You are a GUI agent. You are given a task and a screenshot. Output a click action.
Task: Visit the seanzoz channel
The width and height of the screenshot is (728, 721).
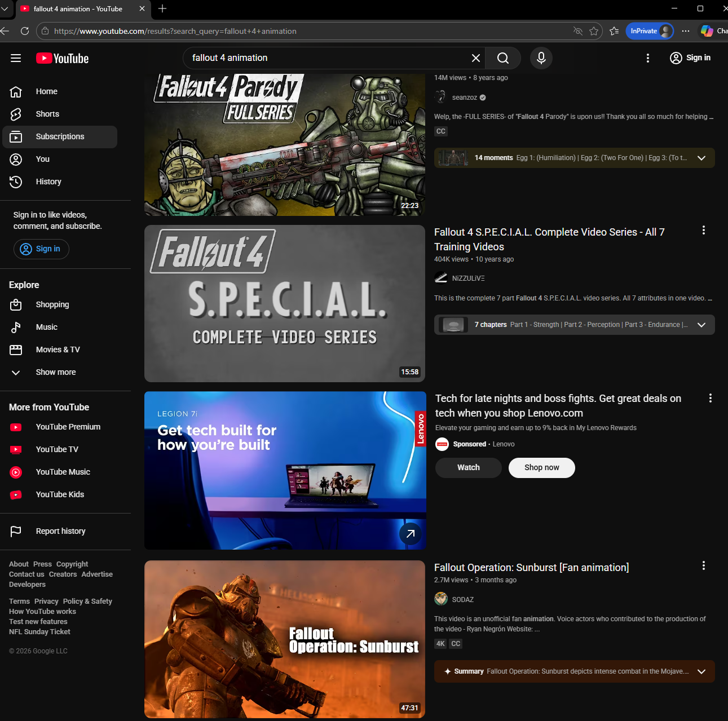tap(465, 98)
